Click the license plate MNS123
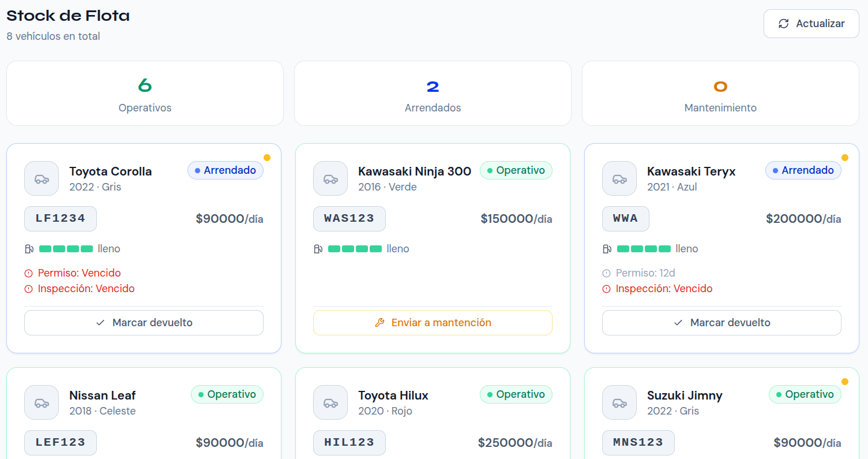This screenshot has height=459, width=868. pos(638,443)
